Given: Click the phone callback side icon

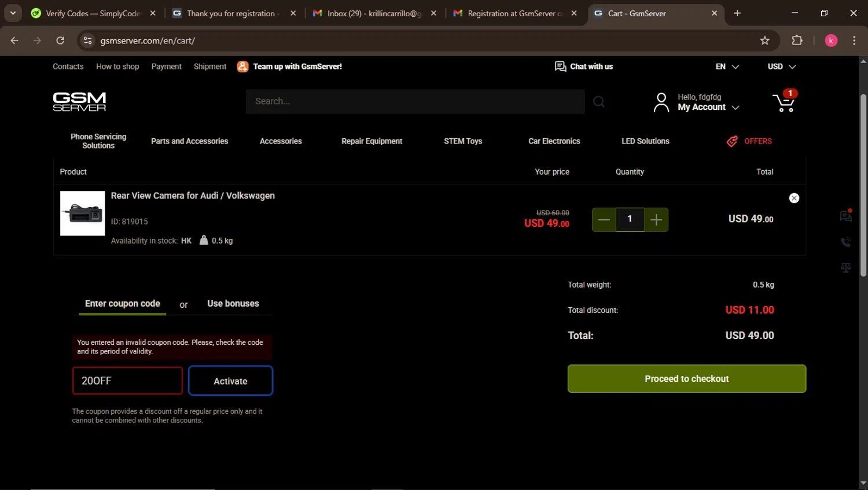Looking at the screenshot, I should pyautogui.click(x=846, y=242).
